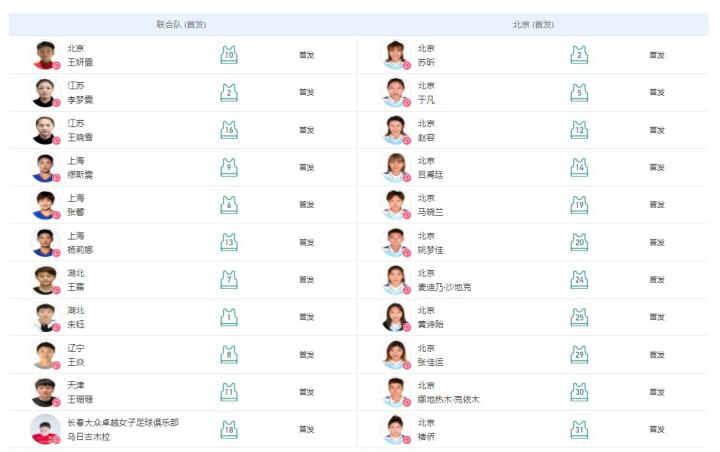
Task: Click jersey icon number 18
Action: [229, 429]
